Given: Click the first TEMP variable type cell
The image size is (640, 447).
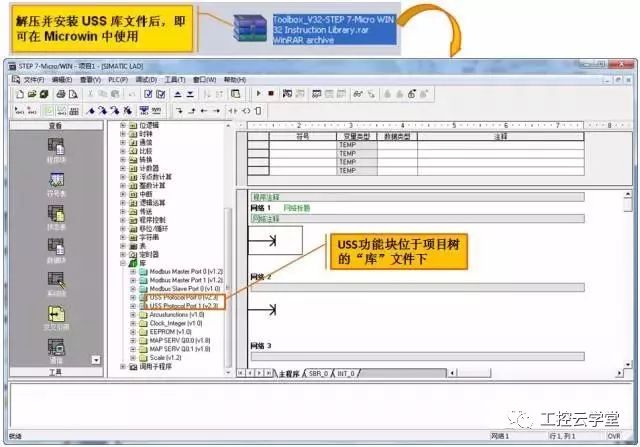Looking at the screenshot, I should tap(357, 145).
